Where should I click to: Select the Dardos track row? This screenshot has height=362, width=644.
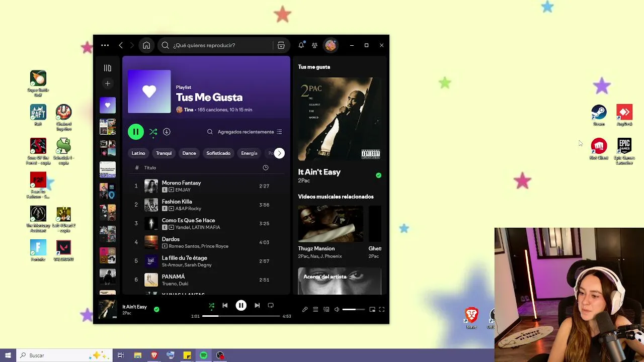[x=206, y=242]
